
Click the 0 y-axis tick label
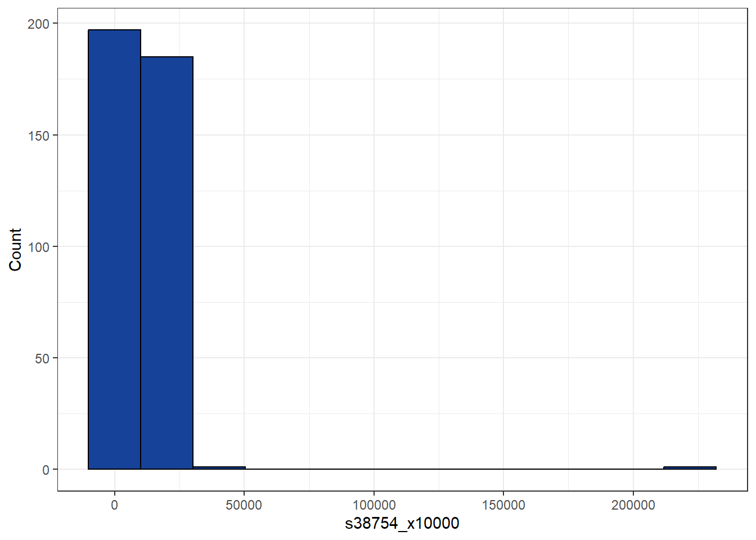(x=46, y=470)
